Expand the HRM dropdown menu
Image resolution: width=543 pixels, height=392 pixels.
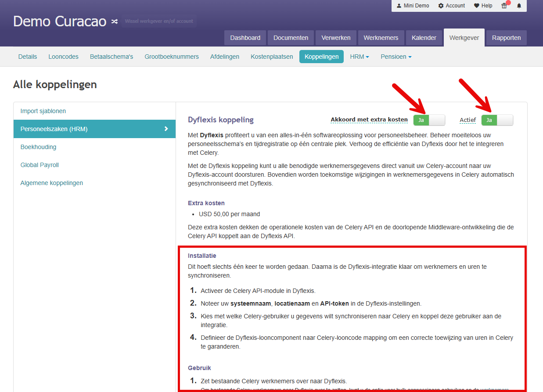click(360, 57)
